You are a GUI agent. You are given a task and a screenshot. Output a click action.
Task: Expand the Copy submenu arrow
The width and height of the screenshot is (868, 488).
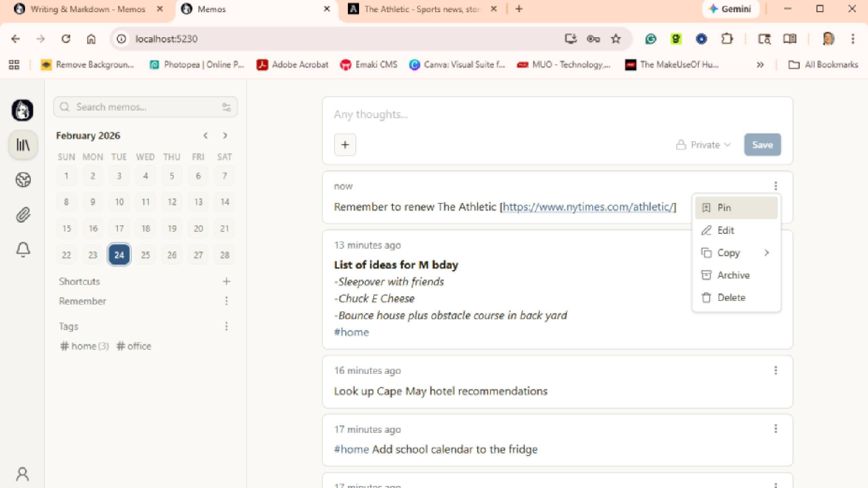(767, 253)
